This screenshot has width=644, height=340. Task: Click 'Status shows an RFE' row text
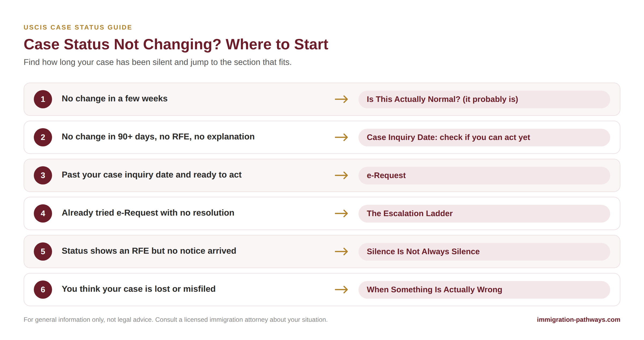pos(149,251)
